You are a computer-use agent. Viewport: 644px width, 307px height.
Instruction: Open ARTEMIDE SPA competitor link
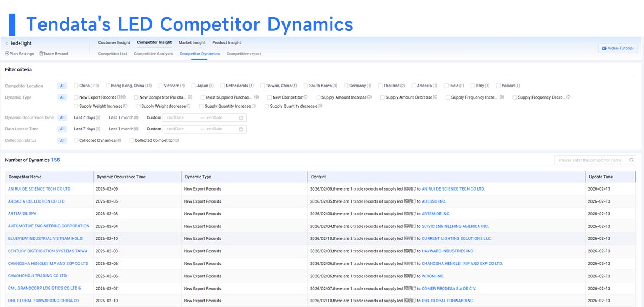coord(22,214)
